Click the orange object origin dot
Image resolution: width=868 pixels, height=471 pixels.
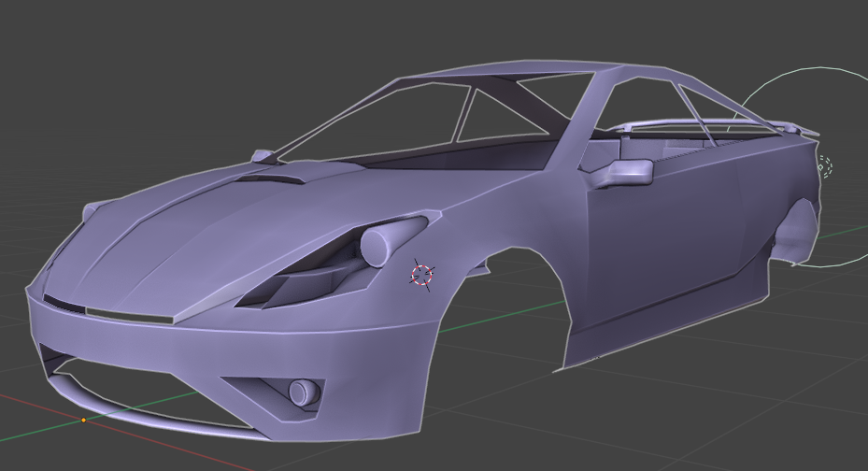point(83,421)
